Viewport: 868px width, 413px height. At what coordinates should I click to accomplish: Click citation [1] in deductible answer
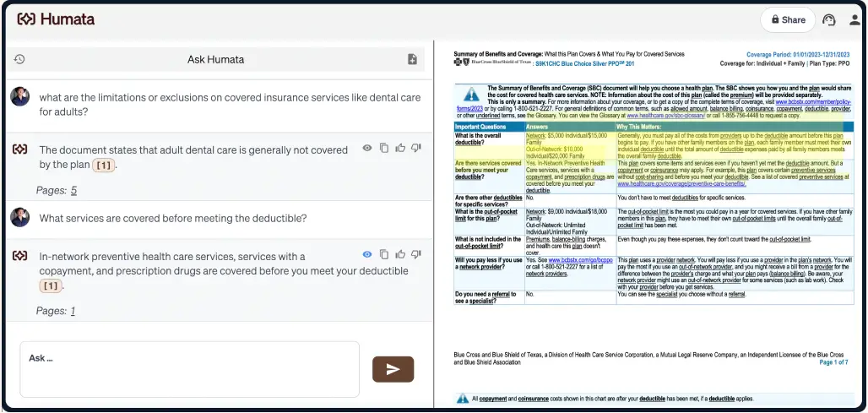51,286
